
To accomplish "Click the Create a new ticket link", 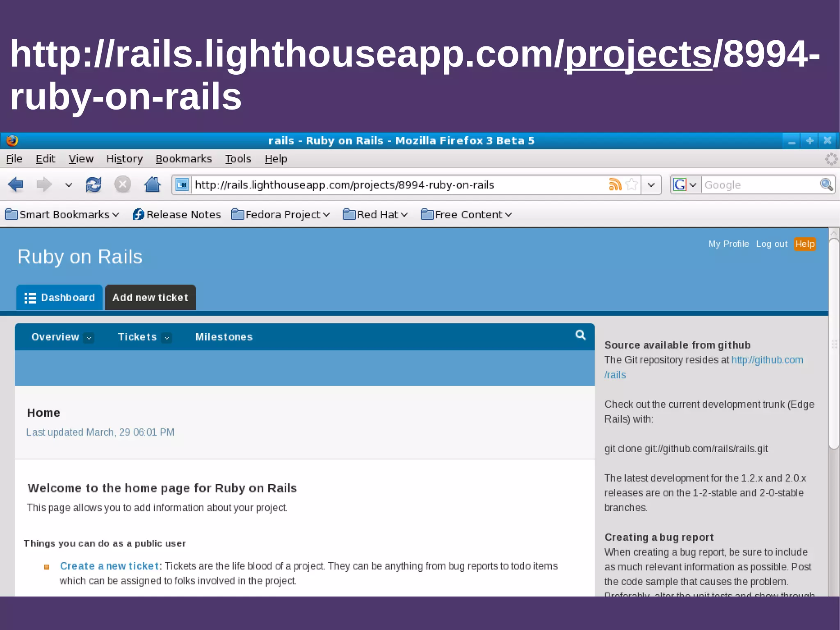I will (110, 566).
